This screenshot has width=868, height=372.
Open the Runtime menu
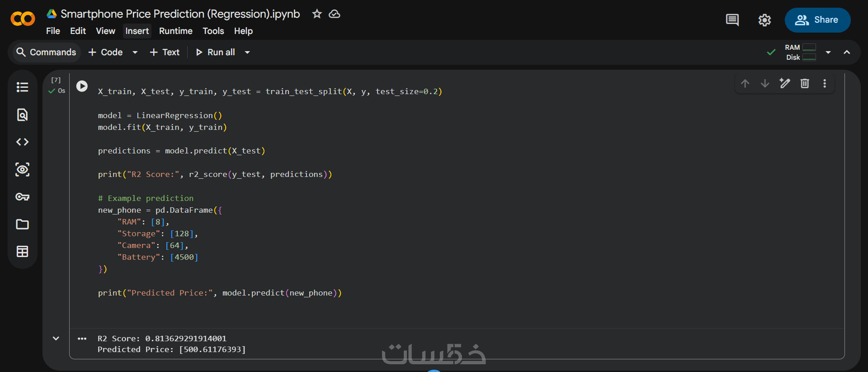175,31
